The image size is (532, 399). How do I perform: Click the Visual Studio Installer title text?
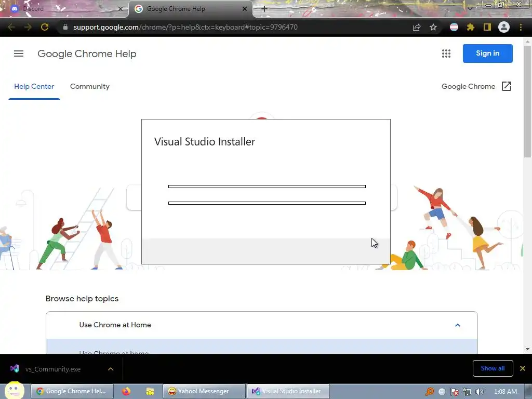coord(205,141)
